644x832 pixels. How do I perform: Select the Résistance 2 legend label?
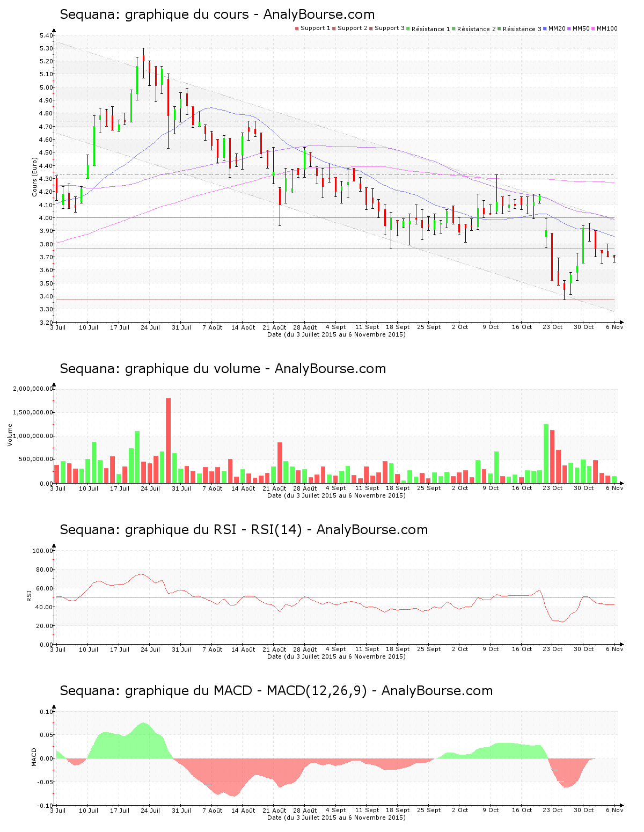[x=477, y=29]
